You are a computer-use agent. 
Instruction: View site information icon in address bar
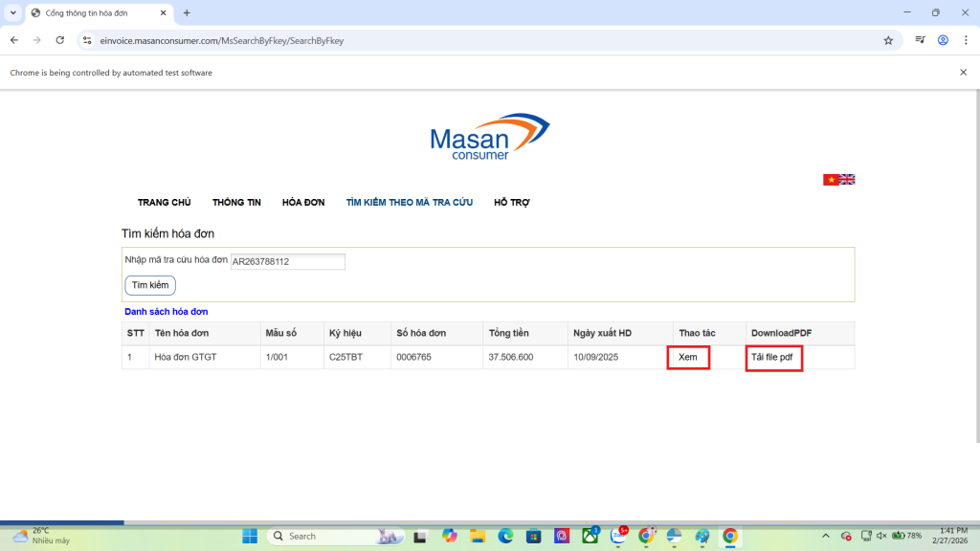pos(87,40)
